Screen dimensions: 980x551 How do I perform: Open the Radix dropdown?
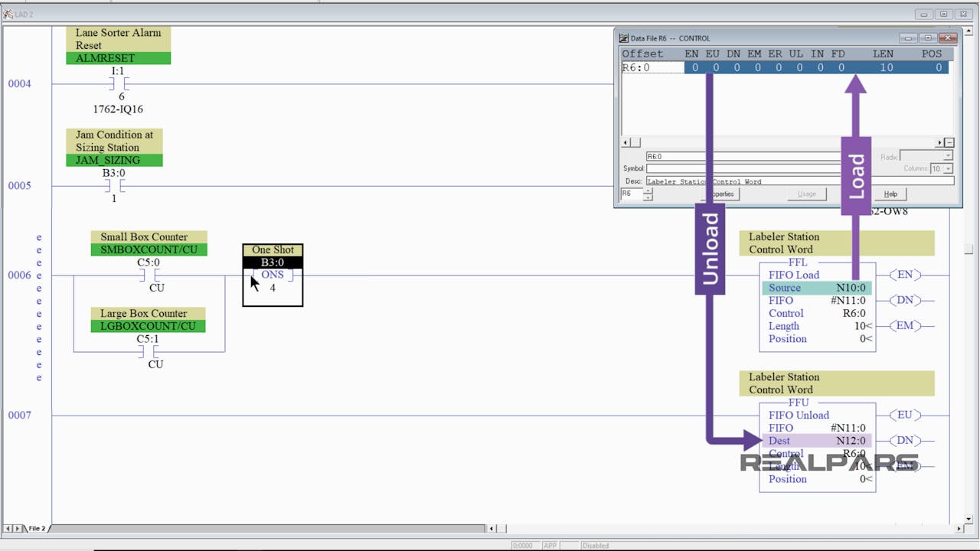click(948, 156)
